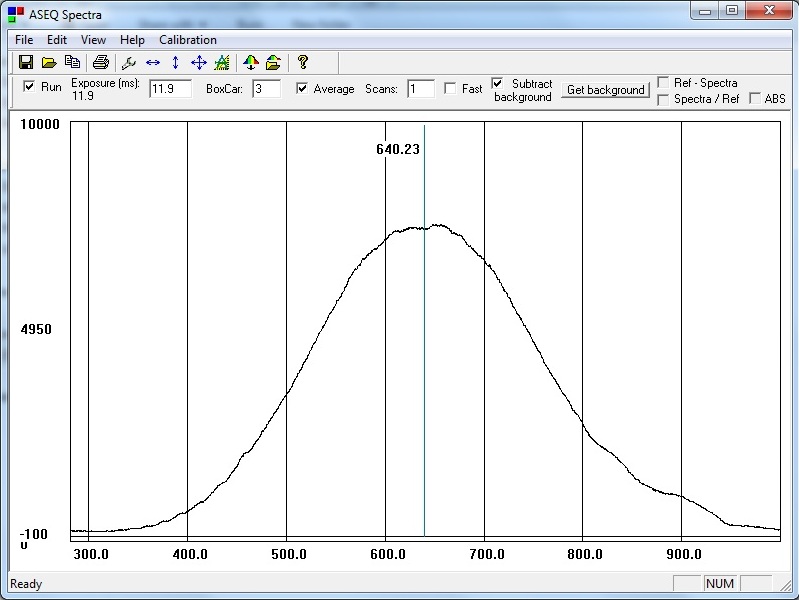Click the Exposure value input field
The image size is (799, 600).
169,89
